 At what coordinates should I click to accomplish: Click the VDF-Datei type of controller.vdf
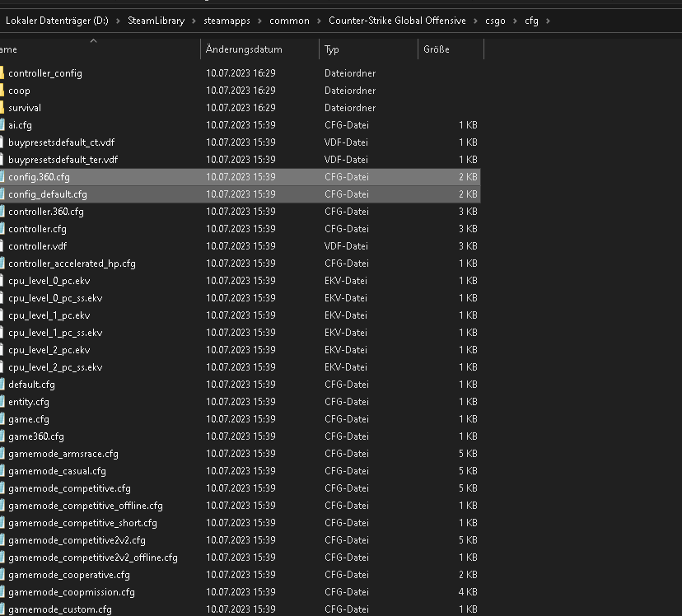tap(346, 246)
